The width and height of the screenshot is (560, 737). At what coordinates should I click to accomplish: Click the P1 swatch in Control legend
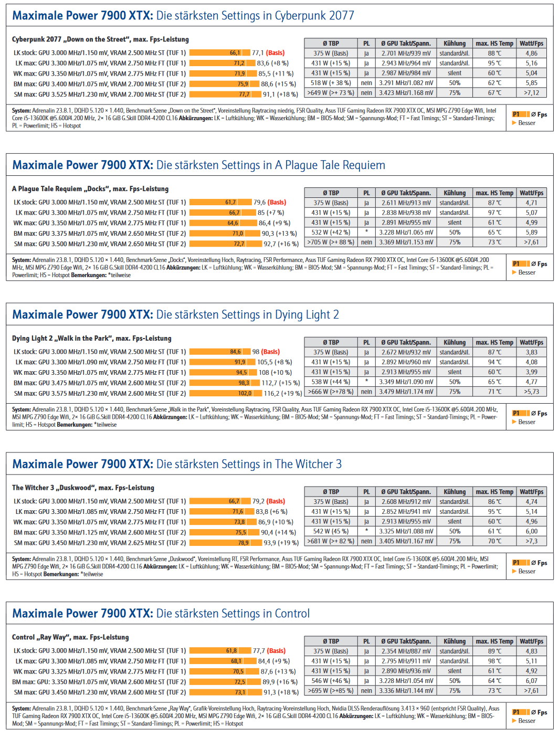(x=521, y=712)
